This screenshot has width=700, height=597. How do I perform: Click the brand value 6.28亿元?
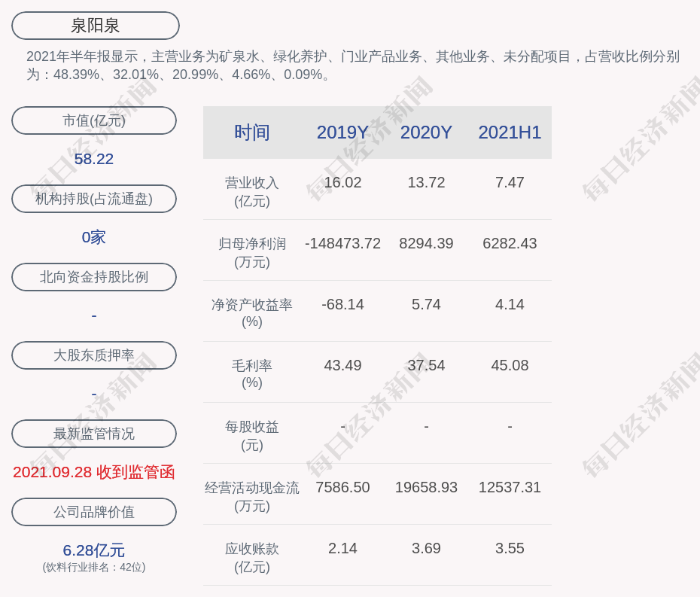pyautogui.click(x=94, y=550)
